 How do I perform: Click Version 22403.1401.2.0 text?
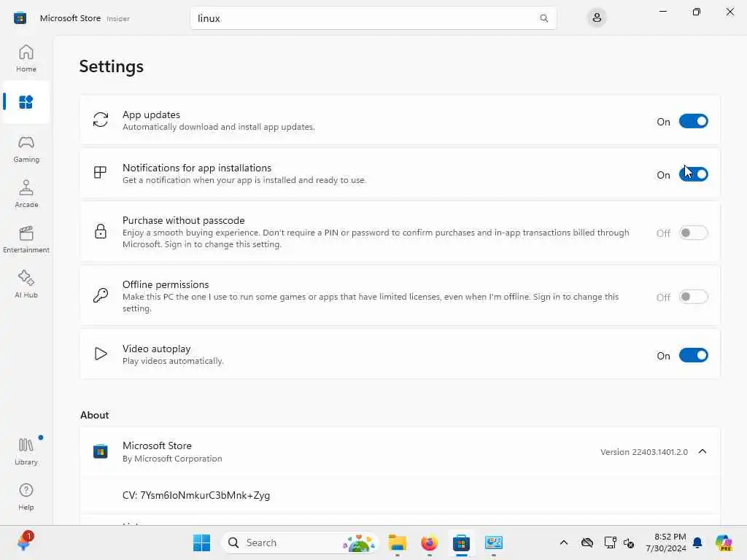(643, 452)
